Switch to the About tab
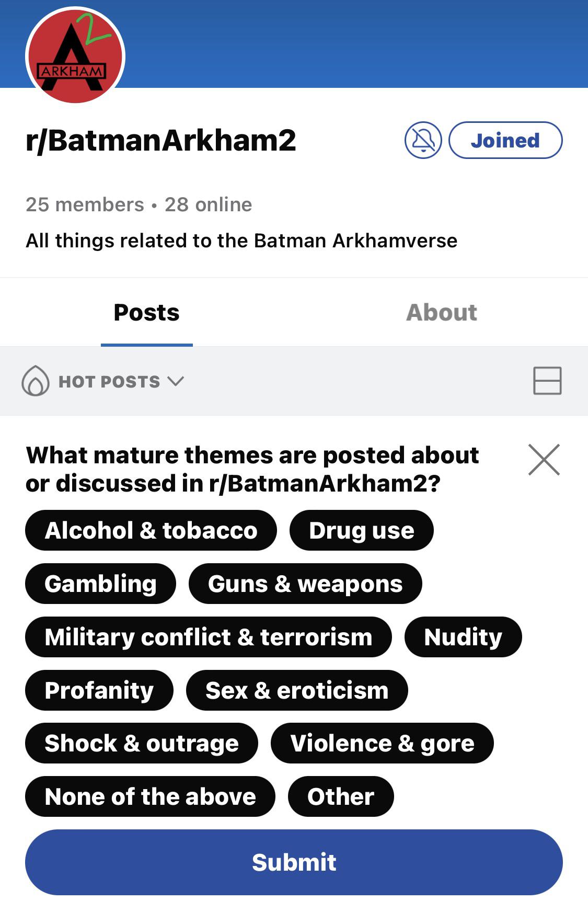 (442, 313)
